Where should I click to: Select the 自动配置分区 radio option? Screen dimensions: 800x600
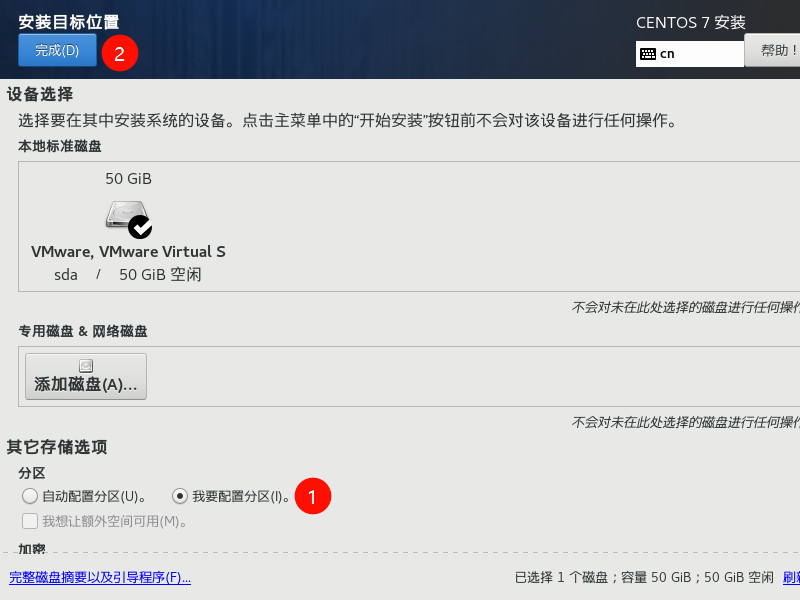coord(30,496)
